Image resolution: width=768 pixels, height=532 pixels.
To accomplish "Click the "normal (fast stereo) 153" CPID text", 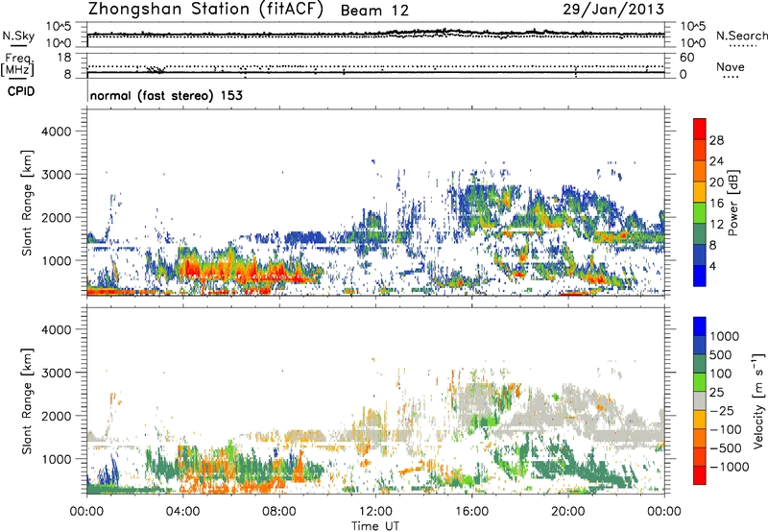I will 166,95.
